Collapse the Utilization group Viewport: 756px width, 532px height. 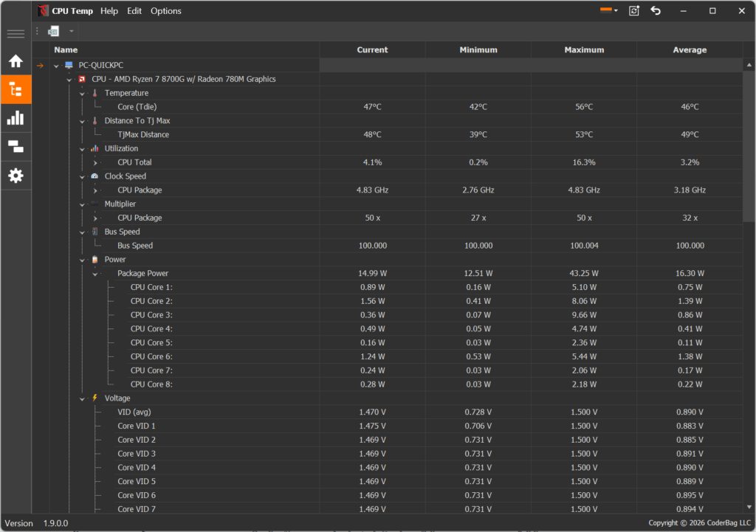click(x=83, y=149)
